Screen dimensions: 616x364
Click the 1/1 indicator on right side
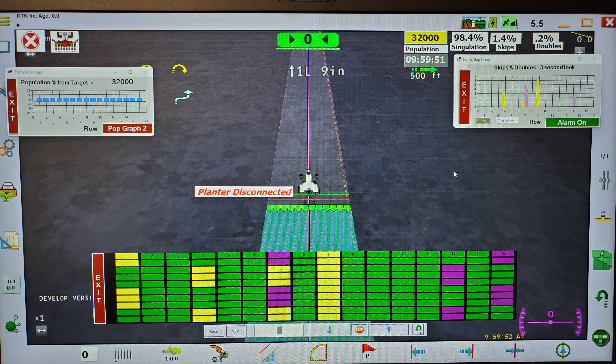click(604, 156)
